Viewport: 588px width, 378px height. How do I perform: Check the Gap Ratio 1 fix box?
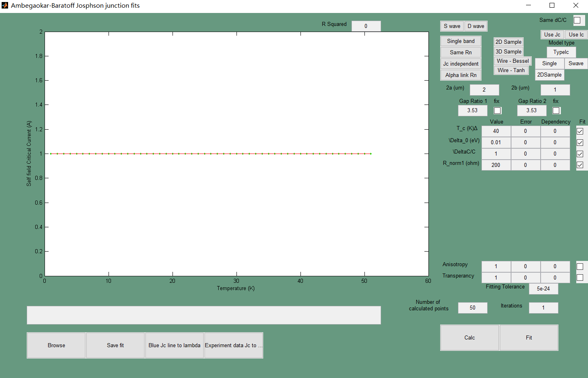(x=498, y=111)
